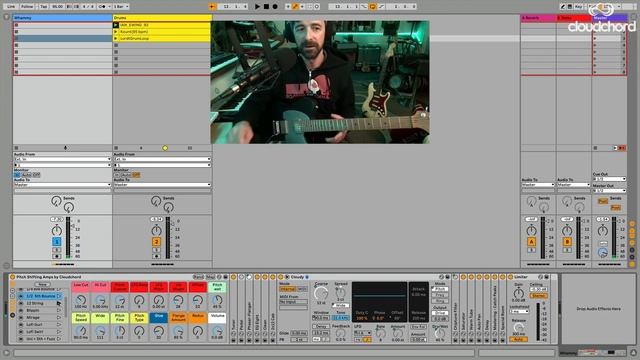Click the Tap tempo button
The image size is (640, 360).
click(x=44, y=7)
